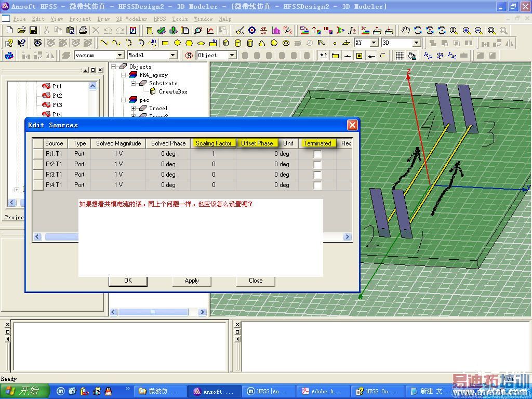The width and height of the screenshot is (532, 399).
Task: Select the Draw Circle tool
Action: coord(177,43)
